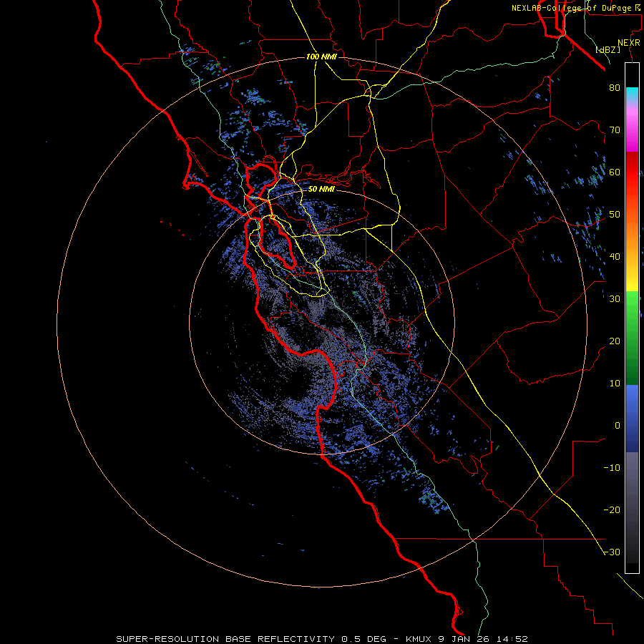Click the 50 value on the dBZ scale
644x644 pixels.
click(615, 215)
